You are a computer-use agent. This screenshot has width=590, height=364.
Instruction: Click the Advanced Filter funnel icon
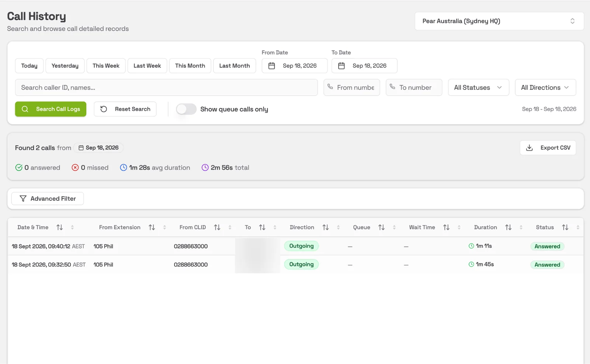tap(23, 199)
